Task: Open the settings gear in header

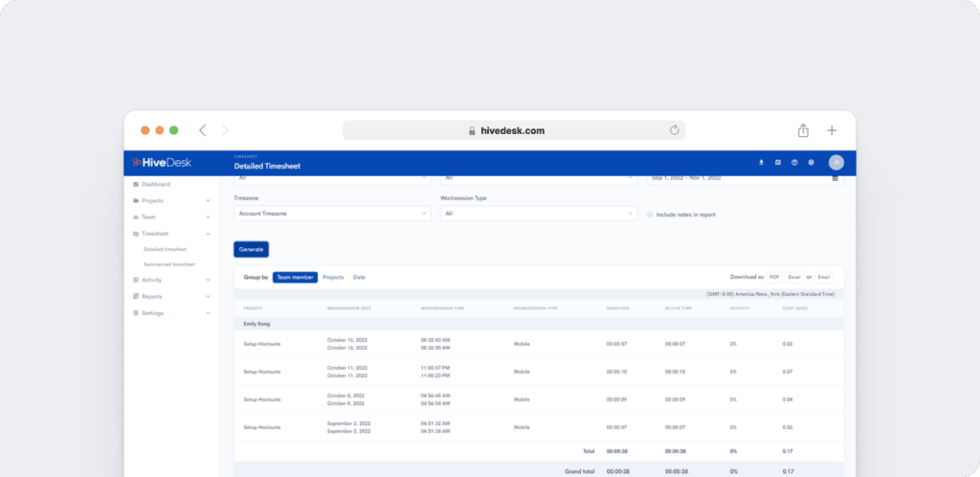Action: coord(811,162)
